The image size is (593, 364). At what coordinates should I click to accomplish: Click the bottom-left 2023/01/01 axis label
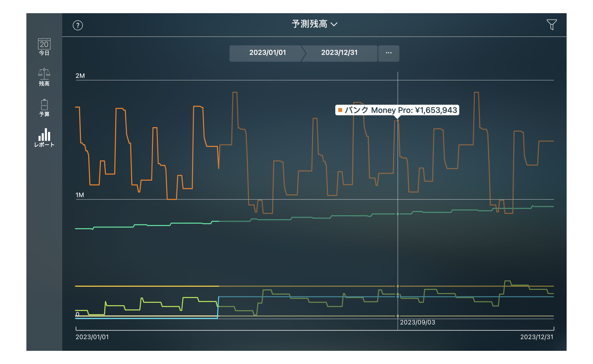point(92,337)
